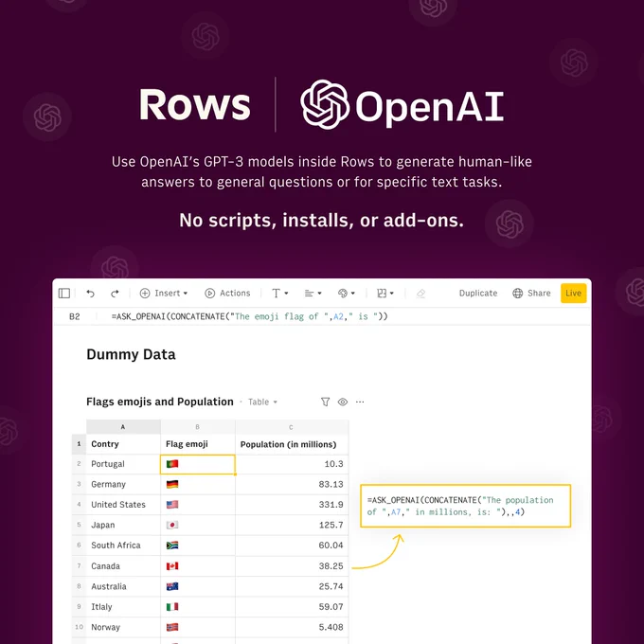Toggle the table visibility eye icon
Viewport: 644px width, 644px height.
tap(343, 402)
